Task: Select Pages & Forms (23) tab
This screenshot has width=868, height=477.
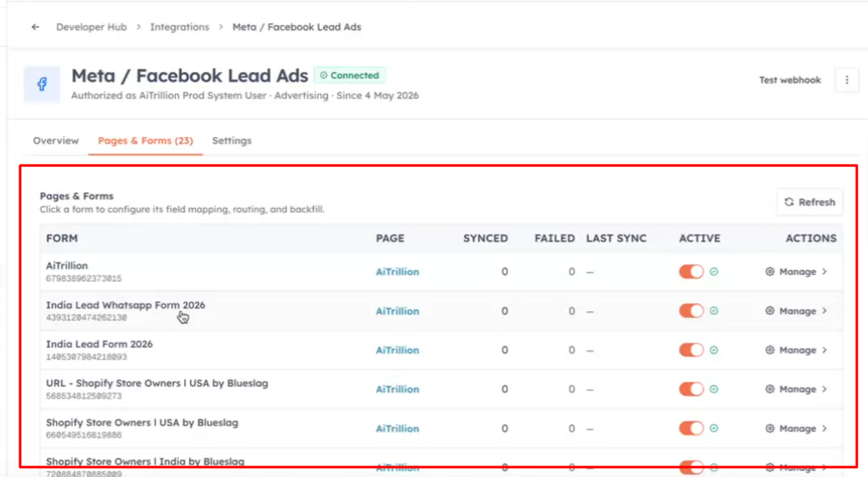Action: 146,140
